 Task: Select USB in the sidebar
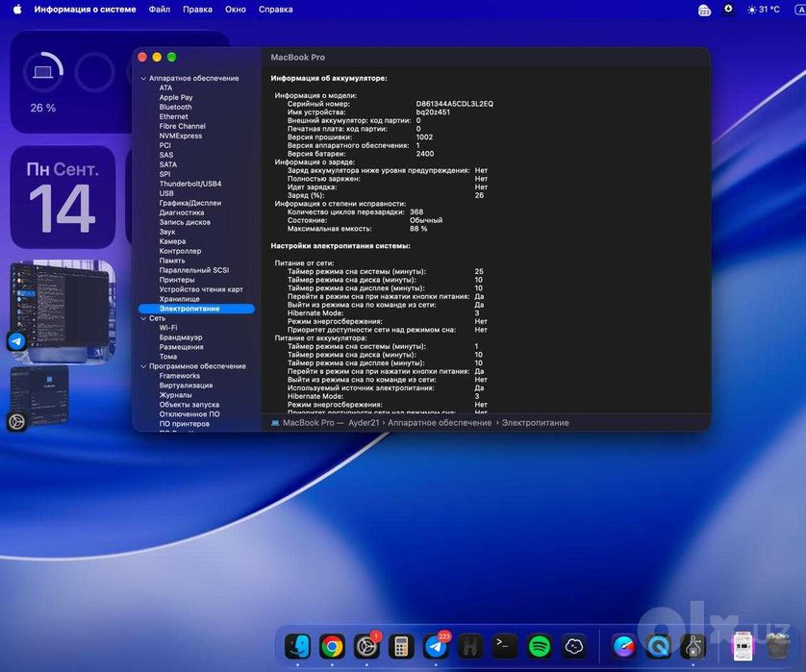tap(166, 193)
